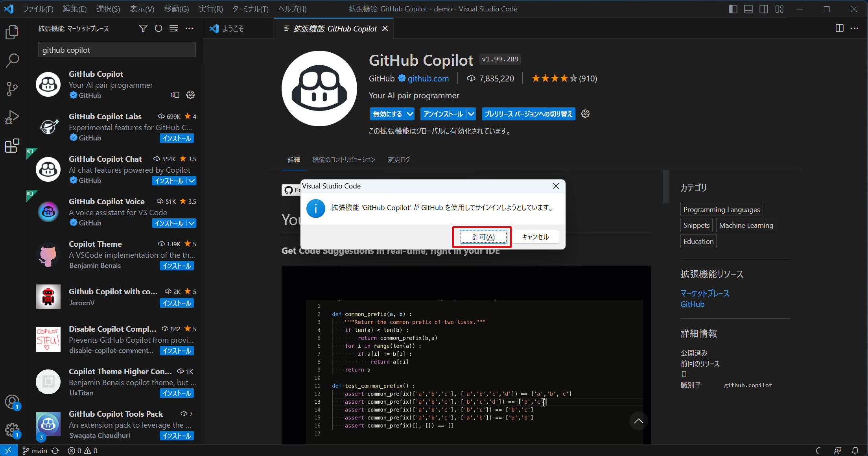Refresh the extensions marketplace list
This screenshot has height=456, width=868.
coord(158,28)
